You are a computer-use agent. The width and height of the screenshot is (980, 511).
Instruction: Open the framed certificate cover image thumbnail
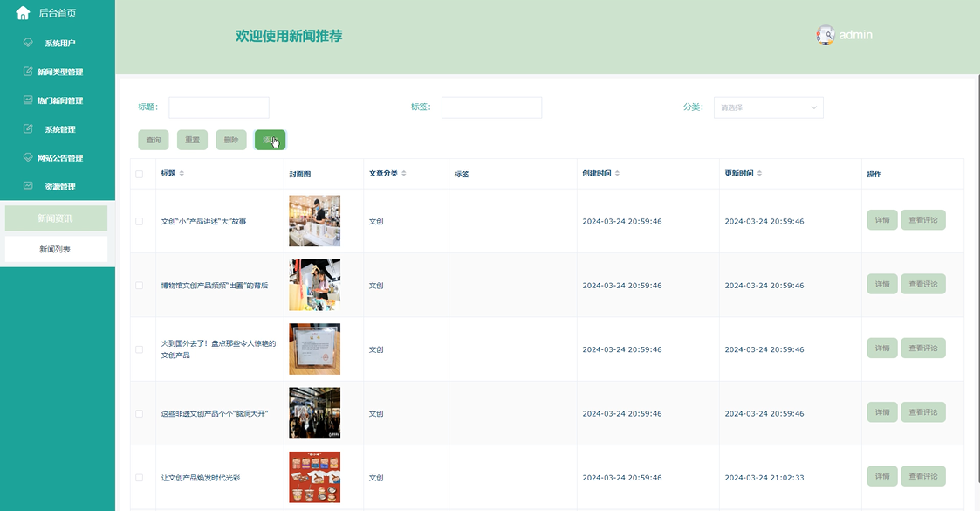pyautogui.click(x=314, y=349)
